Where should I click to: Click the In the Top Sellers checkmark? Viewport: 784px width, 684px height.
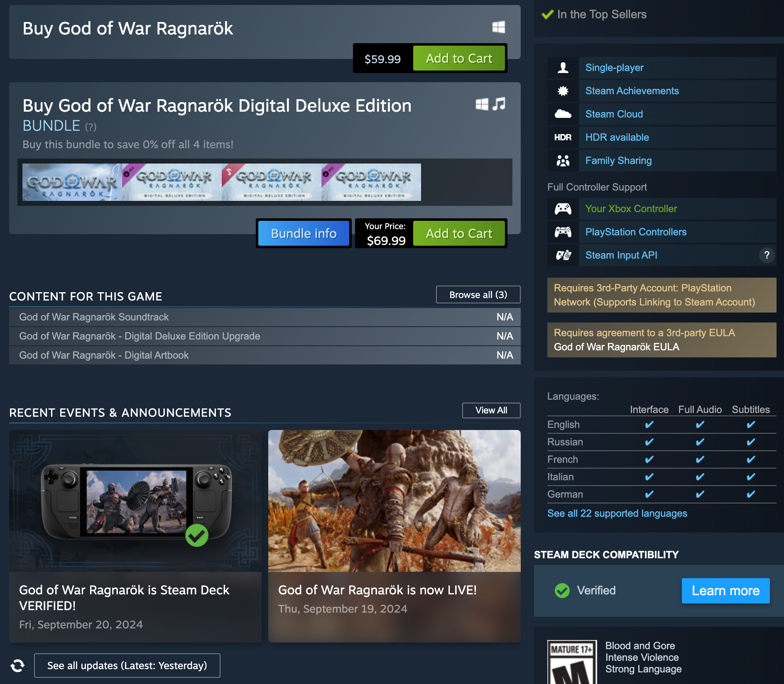pos(548,15)
